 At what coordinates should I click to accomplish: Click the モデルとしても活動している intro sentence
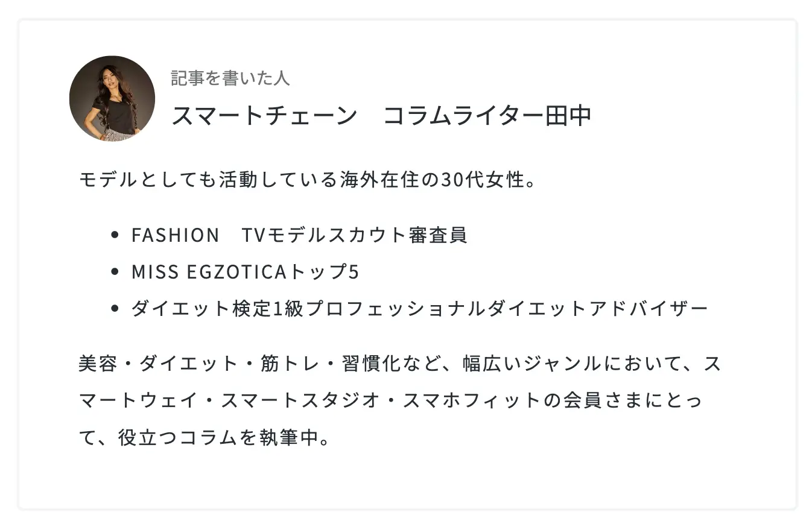tap(199, 180)
